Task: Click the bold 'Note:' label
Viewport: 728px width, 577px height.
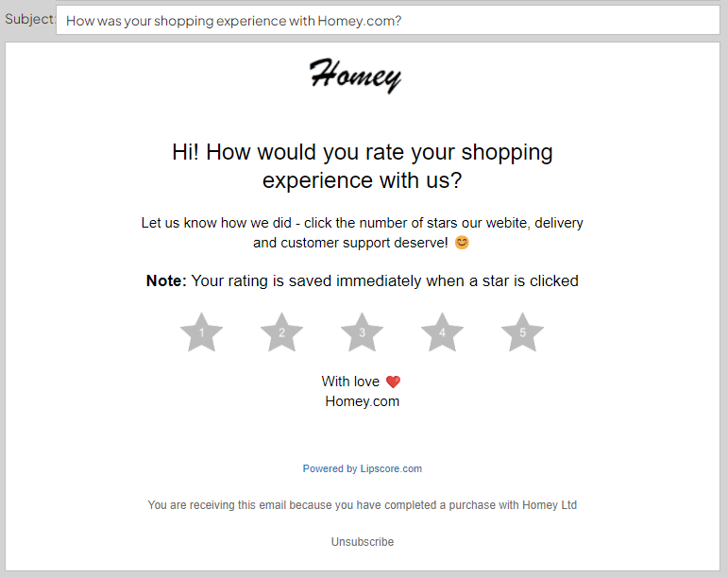Action: tap(166, 280)
